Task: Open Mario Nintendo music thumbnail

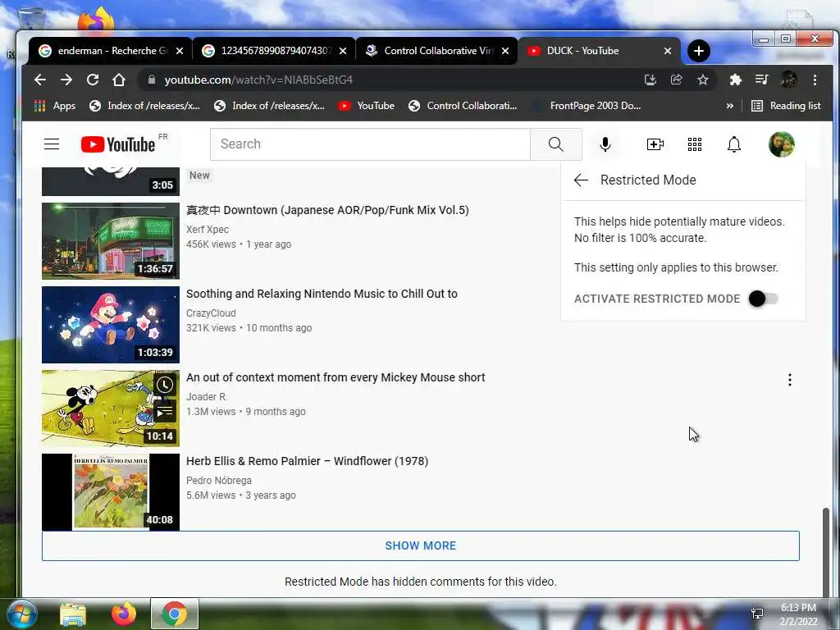Action: pyautogui.click(x=111, y=325)
